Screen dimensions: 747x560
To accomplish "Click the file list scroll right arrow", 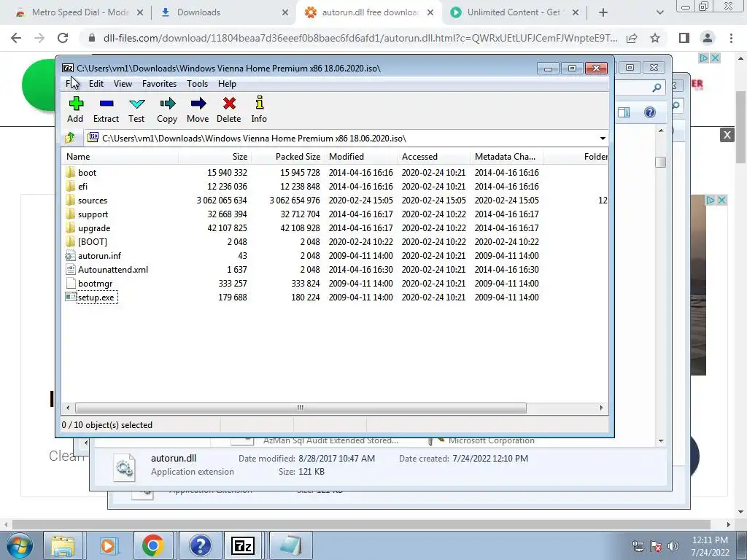I will point(601,408).
